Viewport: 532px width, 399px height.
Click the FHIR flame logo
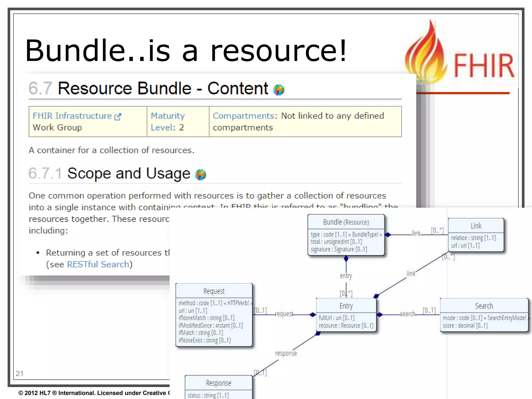click(x=426, y=56)
